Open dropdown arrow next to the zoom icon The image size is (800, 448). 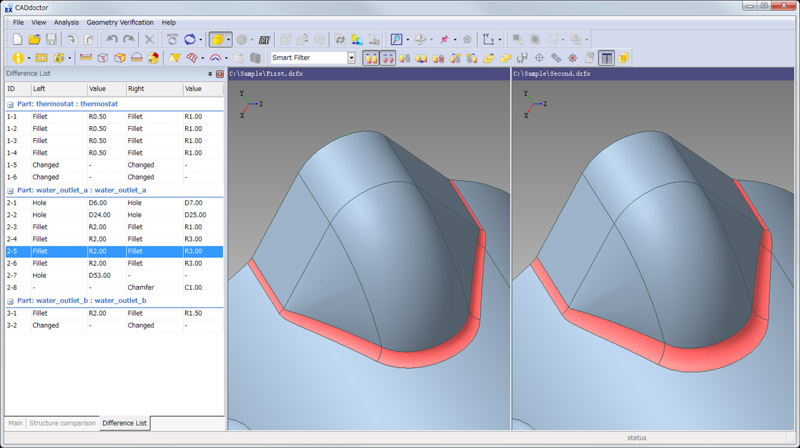(408, 39)
